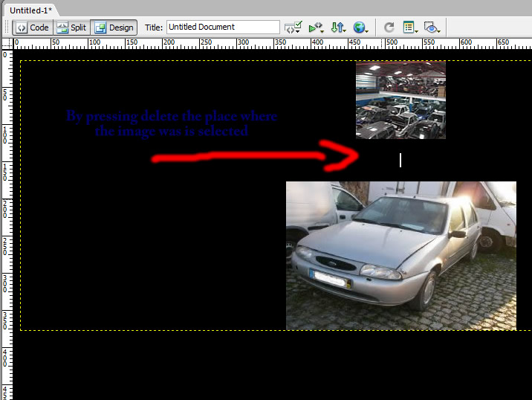Switch to Code view
Screen dimensions: 532x400
click(x=32, y=28)
